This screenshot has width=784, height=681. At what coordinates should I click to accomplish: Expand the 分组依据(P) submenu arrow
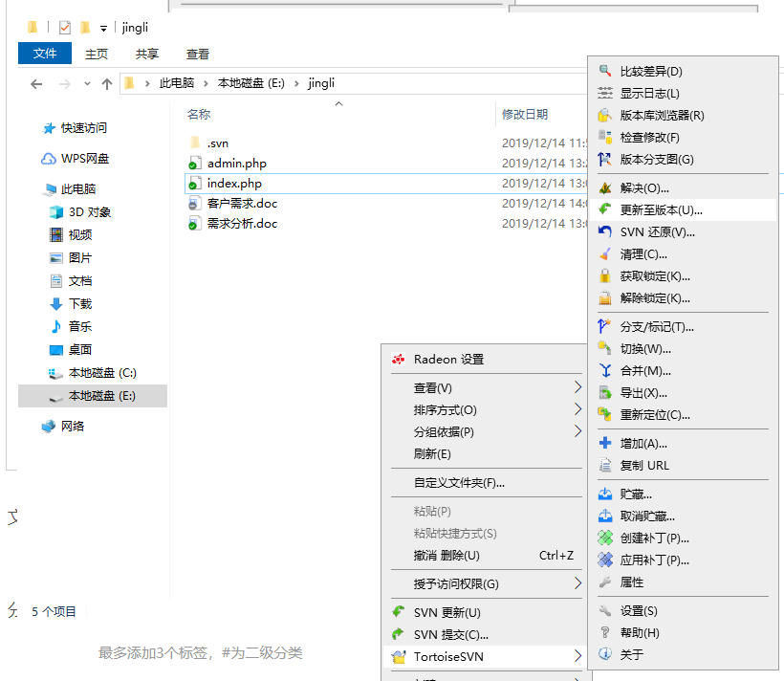tap(578, 431)
